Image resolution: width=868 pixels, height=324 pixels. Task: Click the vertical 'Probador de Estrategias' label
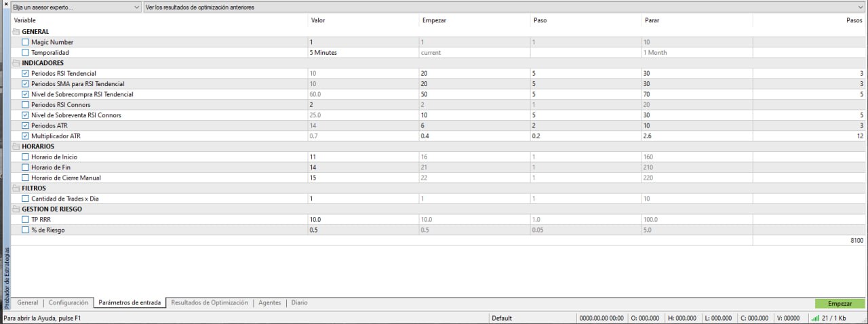point(6,278)
